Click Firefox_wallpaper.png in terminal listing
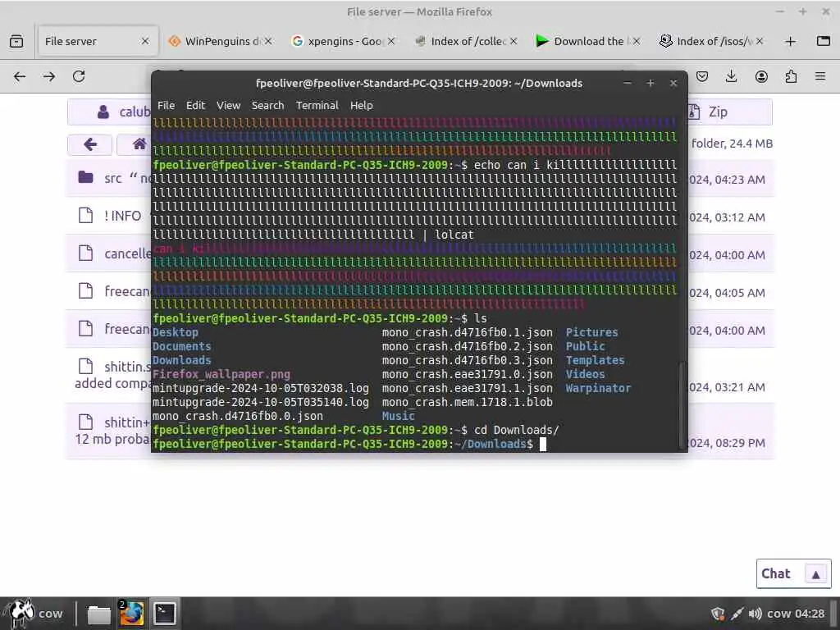The image size is (840, 630). pyautogui.click(x=221, y=374)
